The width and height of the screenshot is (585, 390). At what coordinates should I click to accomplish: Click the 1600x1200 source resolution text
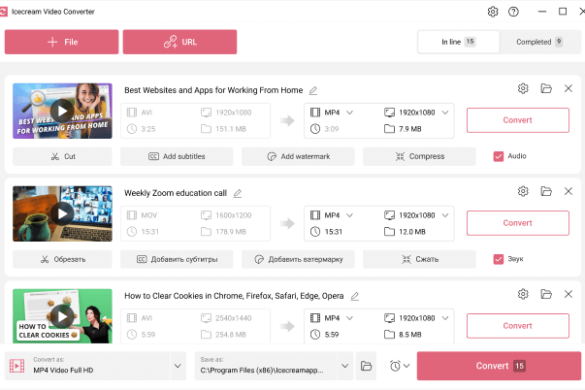click(x=233, y=215)
